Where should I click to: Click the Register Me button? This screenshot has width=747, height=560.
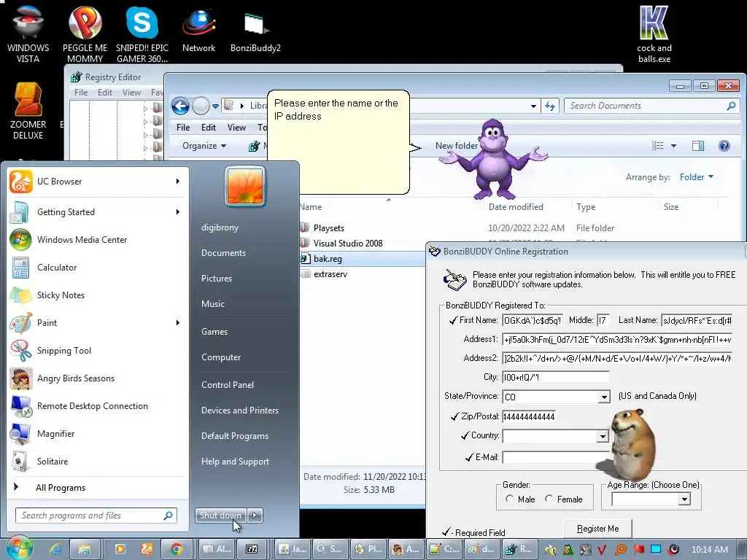pos(597,529)
